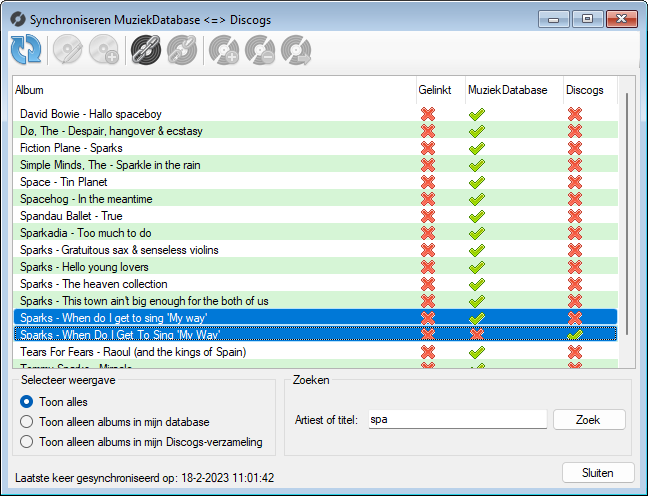Select Space - Tin Planet album
The height and width of the screenshot is (496, 648).
click(x=316, y=182)
